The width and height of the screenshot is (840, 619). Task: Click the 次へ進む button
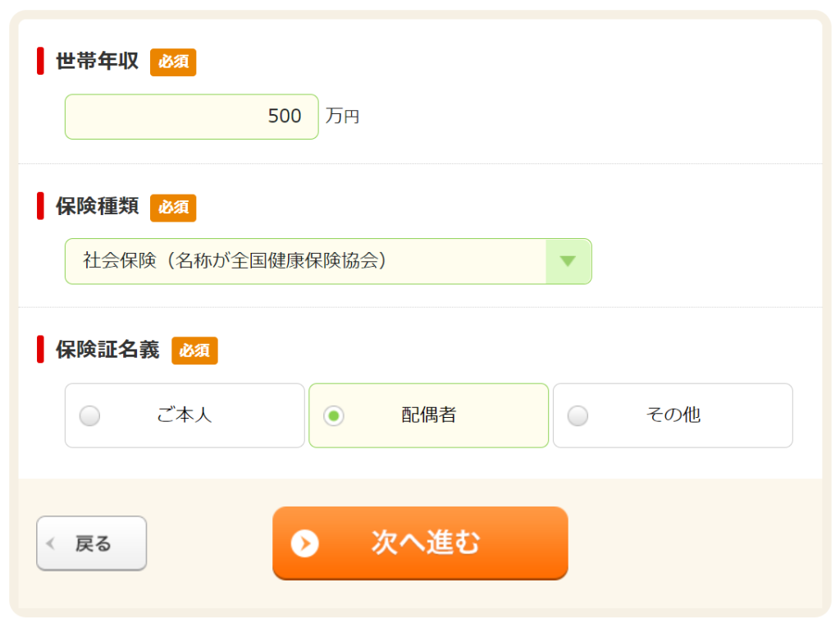point(420,543)
